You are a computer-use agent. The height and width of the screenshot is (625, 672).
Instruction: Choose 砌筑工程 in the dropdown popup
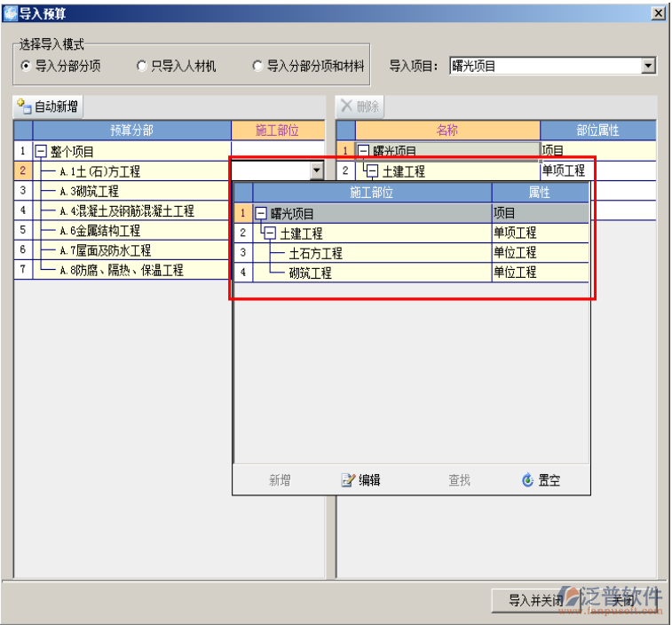pos(310,273)
